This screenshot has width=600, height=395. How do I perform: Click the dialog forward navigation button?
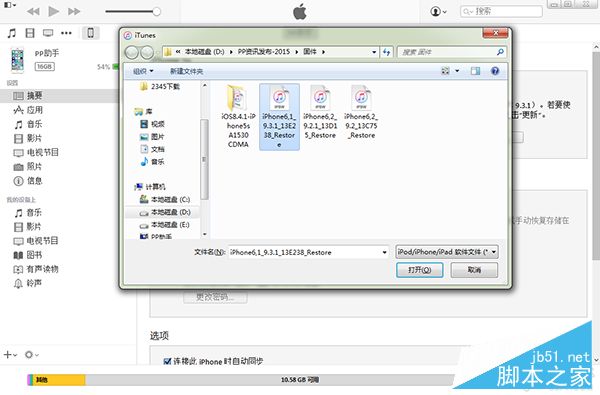[147, 52]
